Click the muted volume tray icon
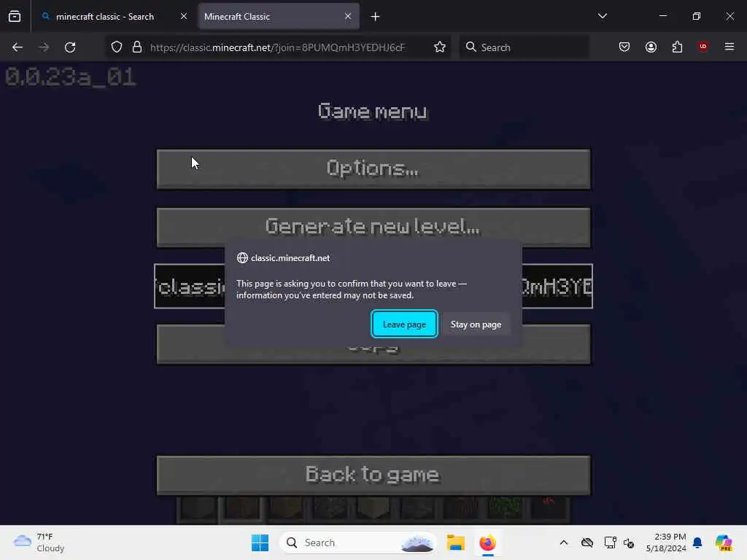Viewport: 747px width, 560px height. point(628,542)
